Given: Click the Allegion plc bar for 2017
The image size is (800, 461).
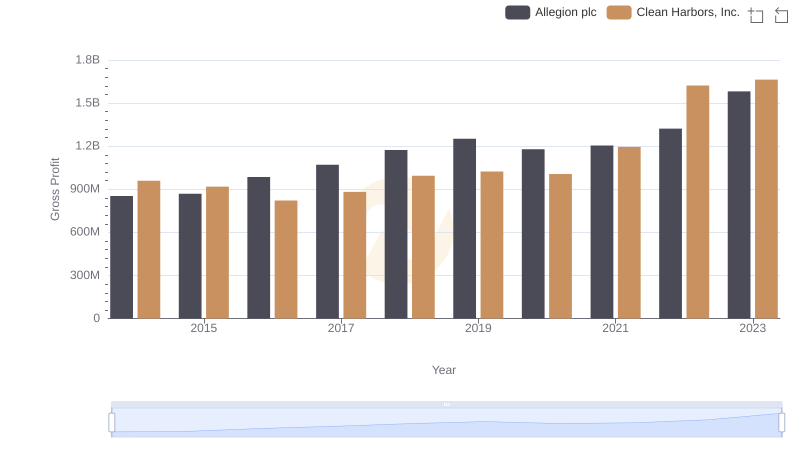Looking at the screenshot, I should click(328, 242).
